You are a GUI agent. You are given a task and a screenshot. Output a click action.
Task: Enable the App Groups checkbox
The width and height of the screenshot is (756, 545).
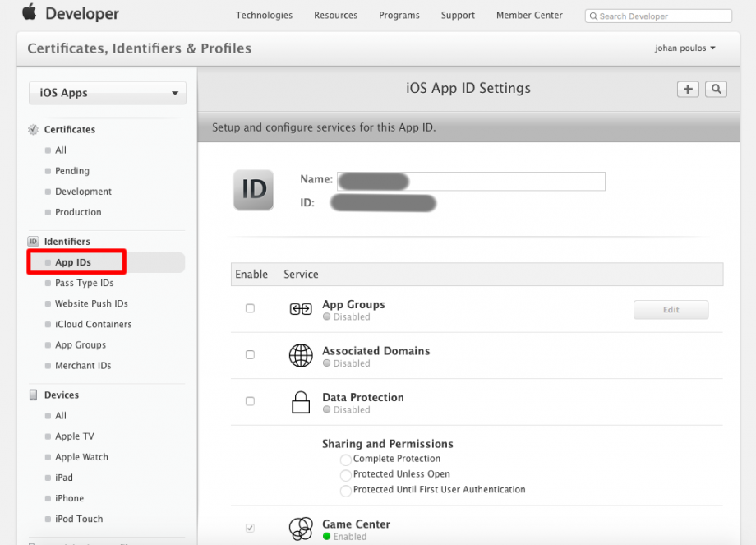point(250,308)
